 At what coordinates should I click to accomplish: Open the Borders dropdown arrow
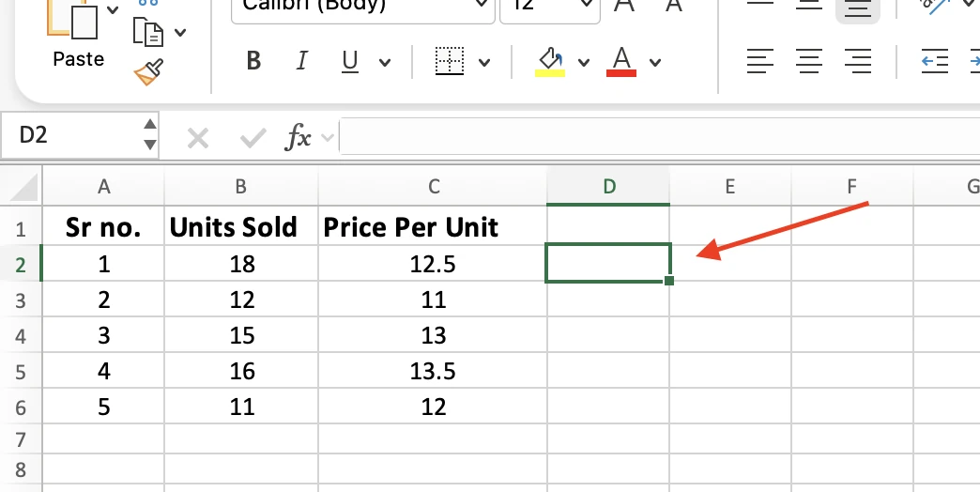pyautogui.click(x=483, y=62)
